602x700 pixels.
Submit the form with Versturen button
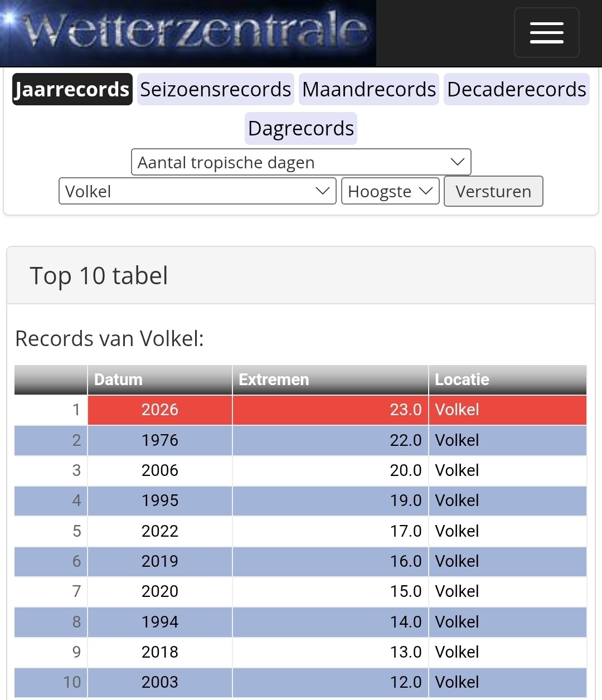[x=493, y=191]
